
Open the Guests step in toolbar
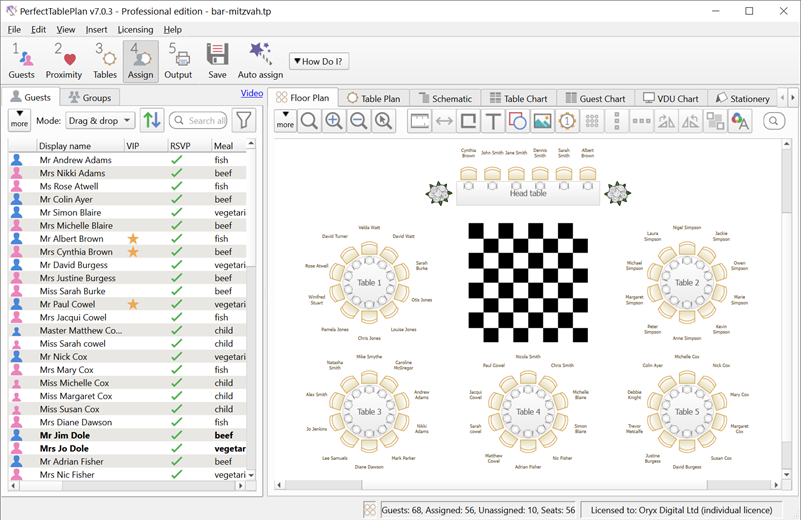(x=21, y=61)
